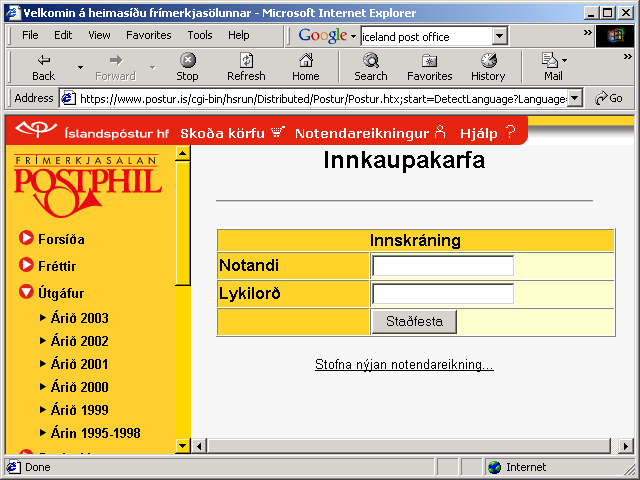Expand the toolbar overflow chevron beside Mail
Viewport: 640px width, 480px height.
pyautogui.click(x=628, y=57)
